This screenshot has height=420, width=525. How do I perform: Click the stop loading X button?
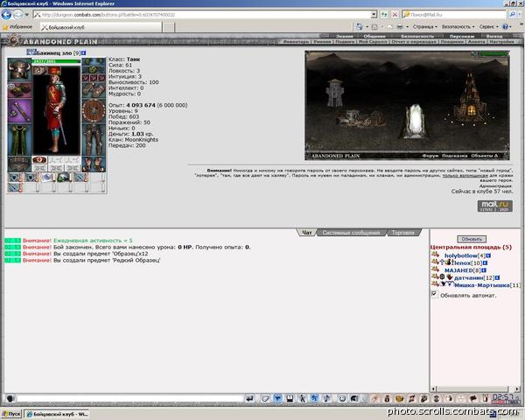395,15
